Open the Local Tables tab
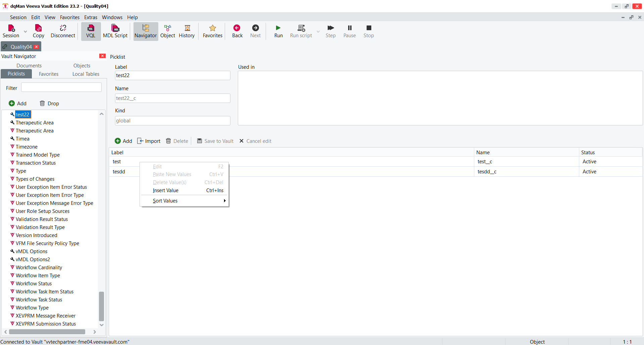 click(x=86, y=74)
